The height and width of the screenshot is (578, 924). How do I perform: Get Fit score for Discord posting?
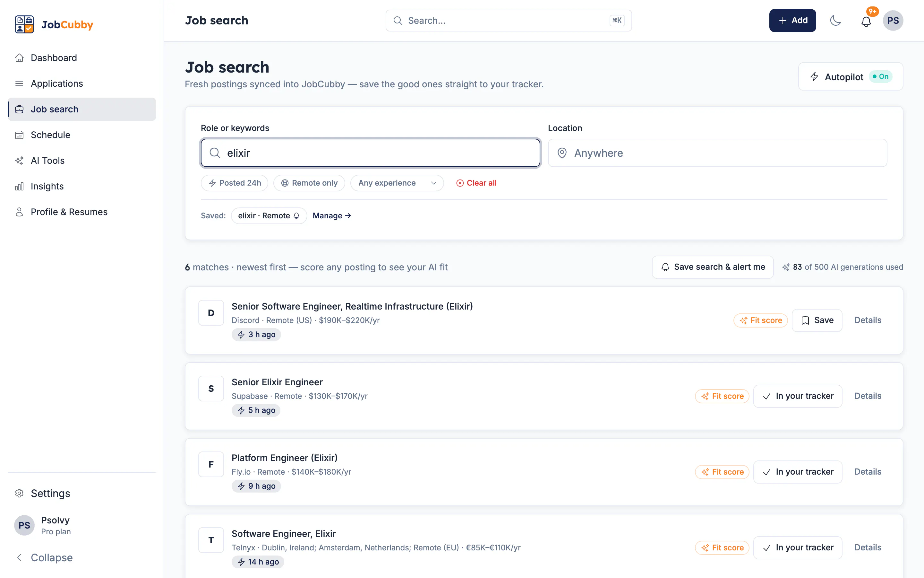point(760,320)
